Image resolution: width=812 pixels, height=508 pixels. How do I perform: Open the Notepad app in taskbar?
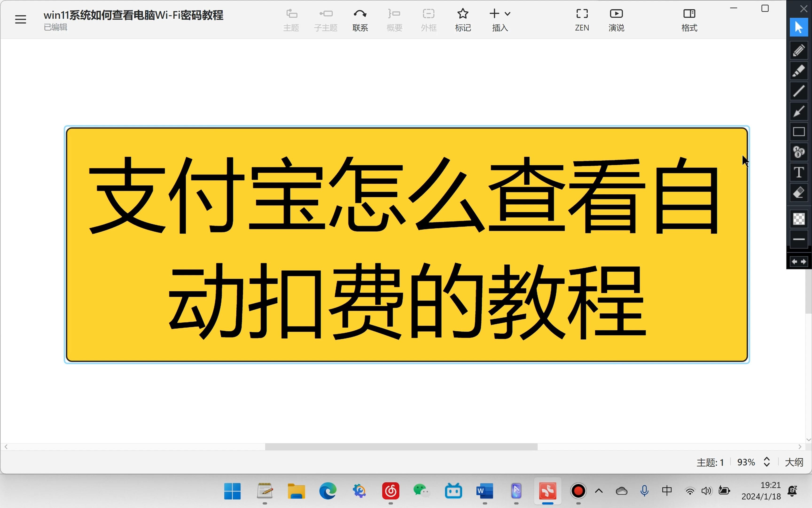(x=265, y=491)
